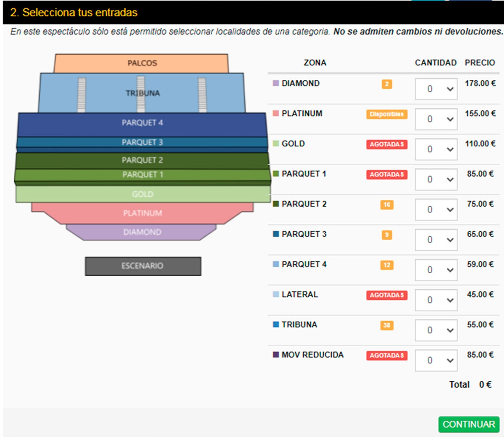Click the PARQUET 1 green swatch in legend
504x437 pixels.
pyautogui.click(x=276, y=174)
